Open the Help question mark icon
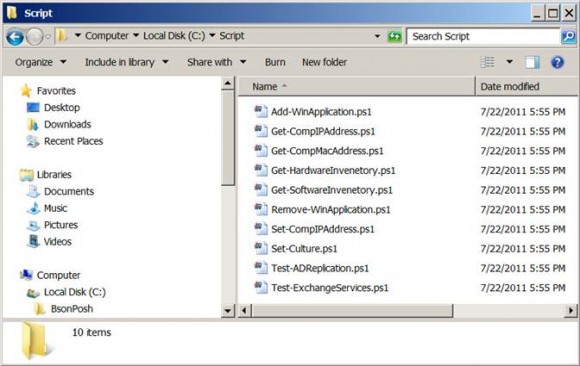 click(x=557, y=62)
